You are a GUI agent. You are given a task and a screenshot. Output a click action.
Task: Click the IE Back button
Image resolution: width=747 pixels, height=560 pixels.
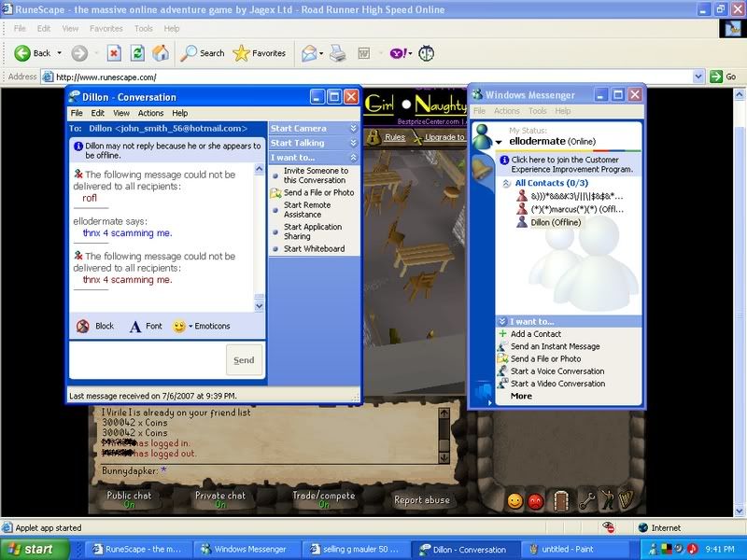32,53
